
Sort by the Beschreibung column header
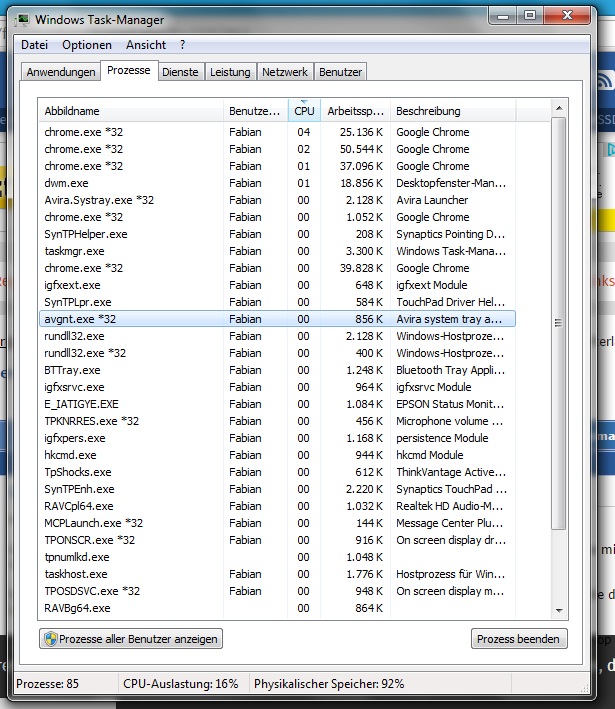[452, 111]
